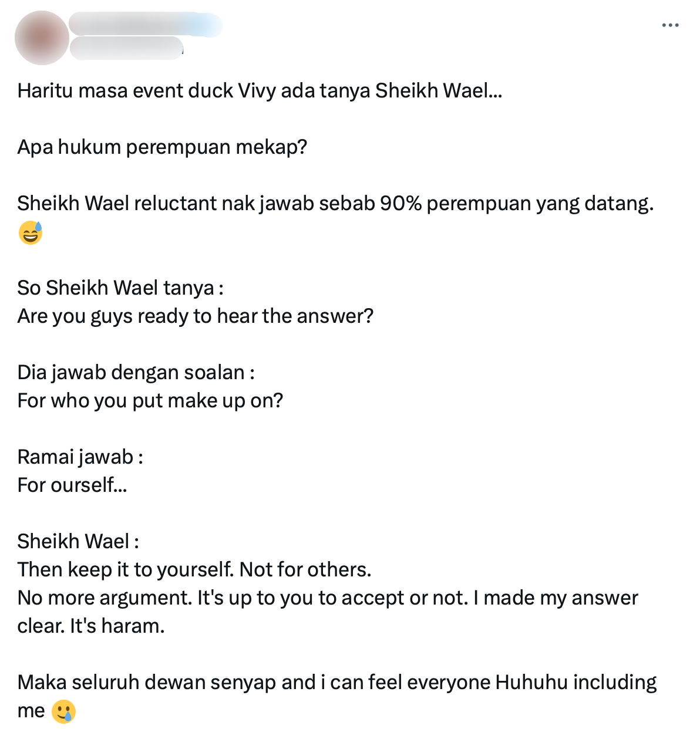Click the line starting "No more argument"
Viewport: 700px width, 729px height.
(328, 598)
